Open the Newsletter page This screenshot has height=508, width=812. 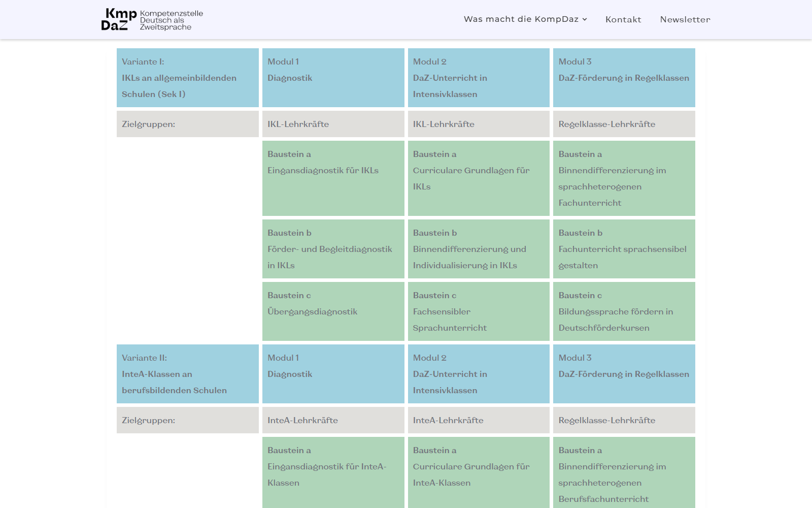[685, 19]
